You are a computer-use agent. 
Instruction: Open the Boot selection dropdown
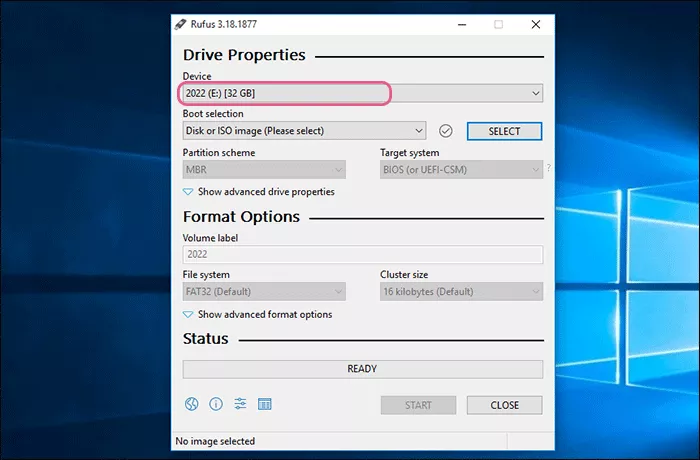(304, 131)
